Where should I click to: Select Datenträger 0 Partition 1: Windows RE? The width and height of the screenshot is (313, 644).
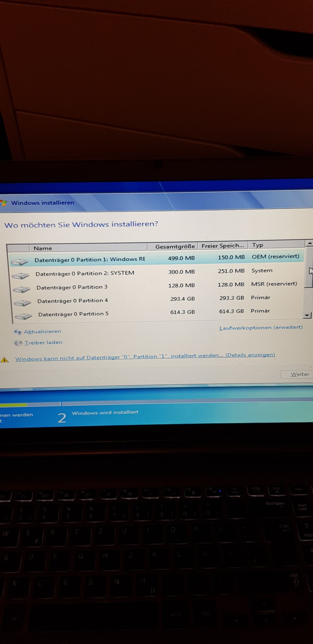coord(156,259)
